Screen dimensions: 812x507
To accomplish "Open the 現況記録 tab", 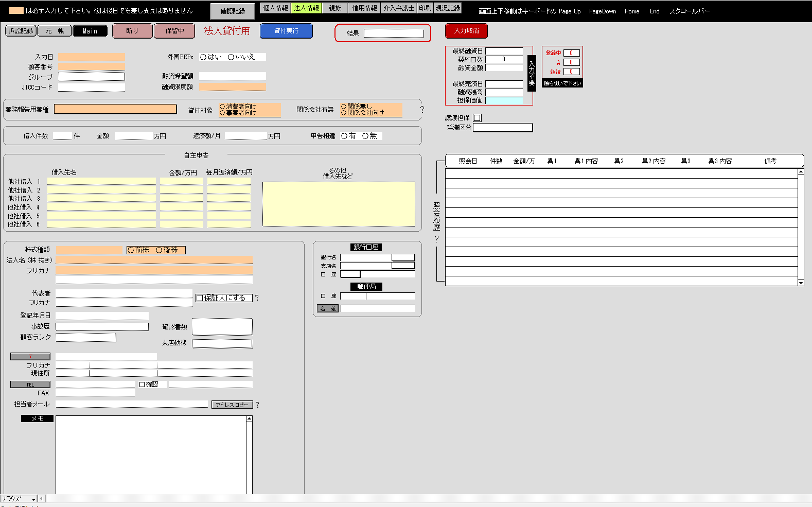I will (448, 8).
